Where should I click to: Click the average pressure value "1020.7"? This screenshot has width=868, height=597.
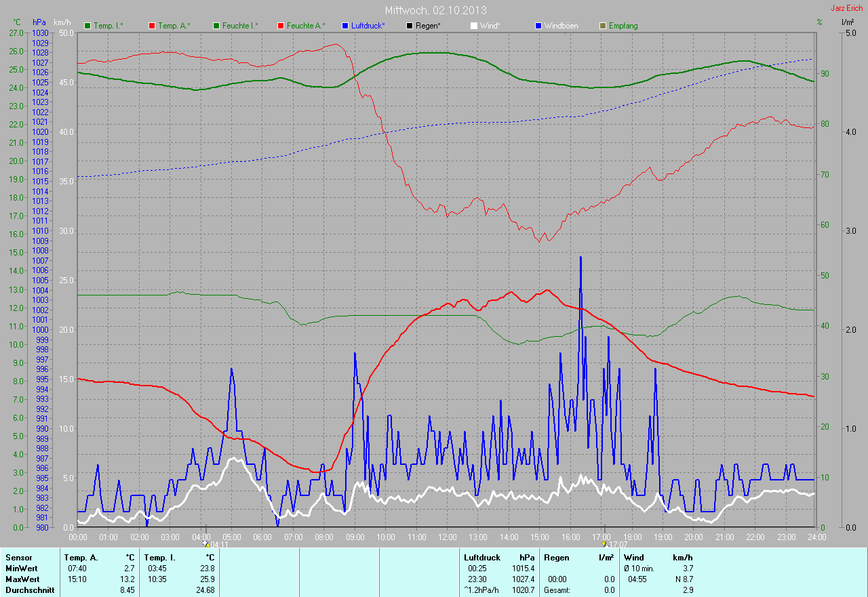pyautogui.click(x=523, y=590)
